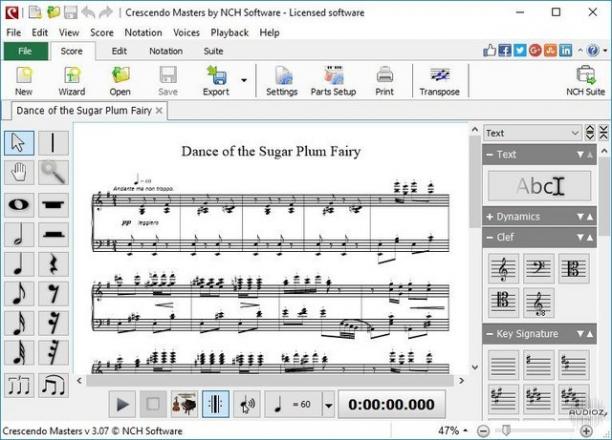
Task: Choose the quarter note
Action: (x=19, y=264)
